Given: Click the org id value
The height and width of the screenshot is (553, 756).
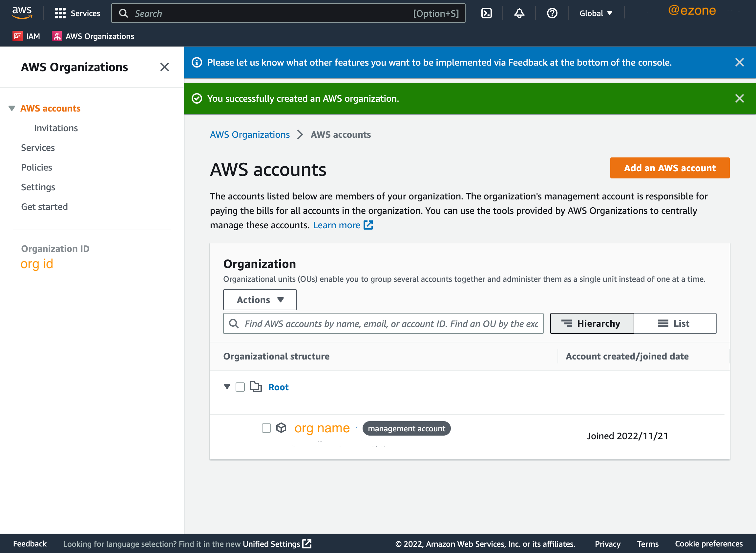Looking at the screenshot, I should coord(37,264).
